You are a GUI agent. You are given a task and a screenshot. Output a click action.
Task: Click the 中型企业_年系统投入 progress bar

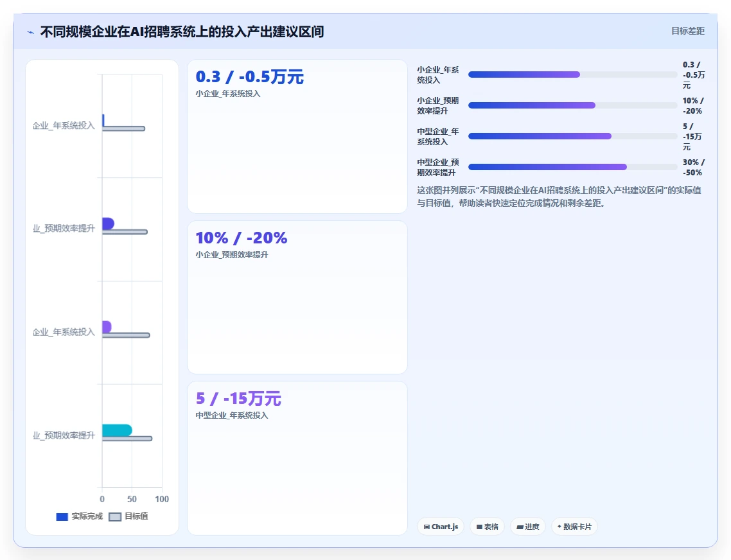572,136
